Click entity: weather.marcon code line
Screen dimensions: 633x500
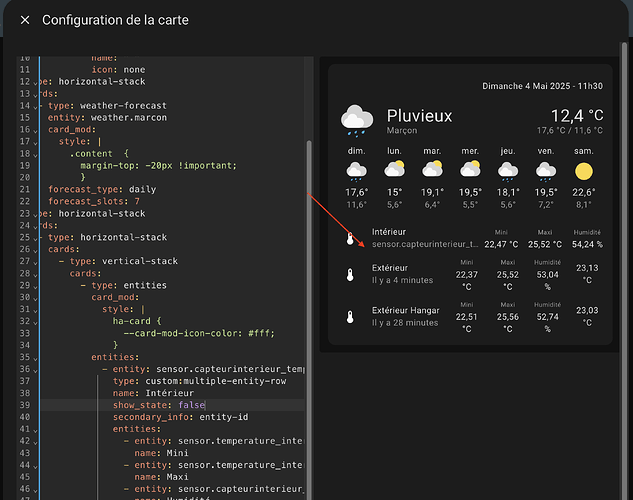[x=107, y=117]
